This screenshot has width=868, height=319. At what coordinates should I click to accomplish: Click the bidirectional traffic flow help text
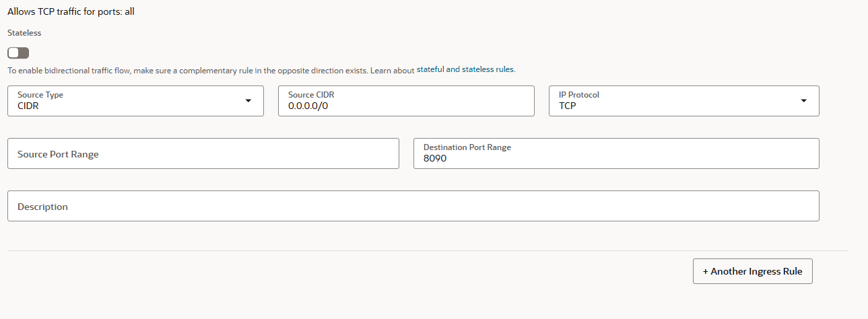point(211,69)
